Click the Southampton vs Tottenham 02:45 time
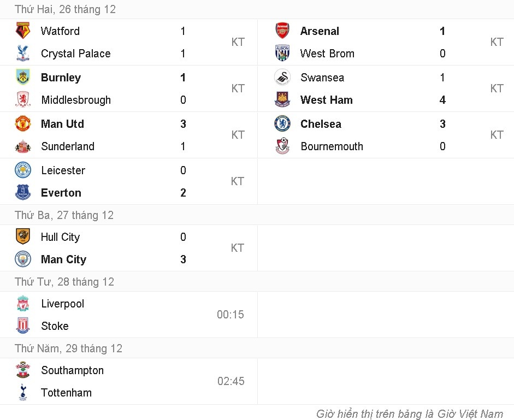 231,381
